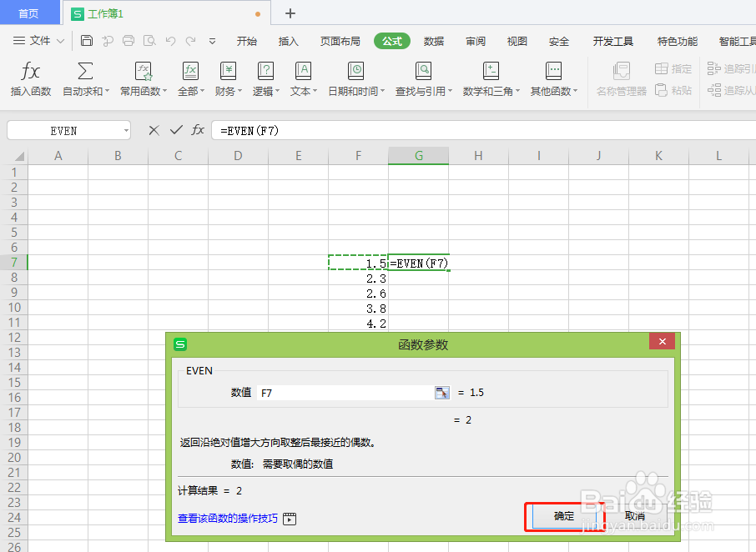
Task: Click the 取消 button in dialog
Action: pyautogui.click(x=634, y=516)
